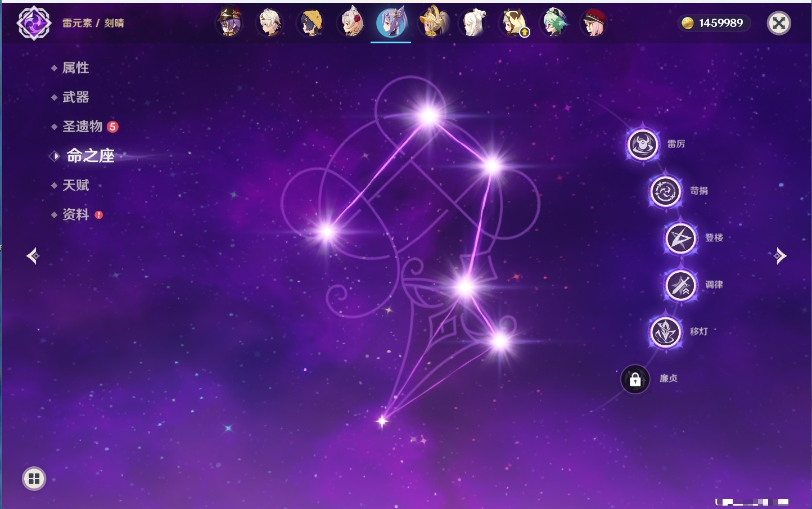Select the silver-haired character with the red rose

click(351, 23)
